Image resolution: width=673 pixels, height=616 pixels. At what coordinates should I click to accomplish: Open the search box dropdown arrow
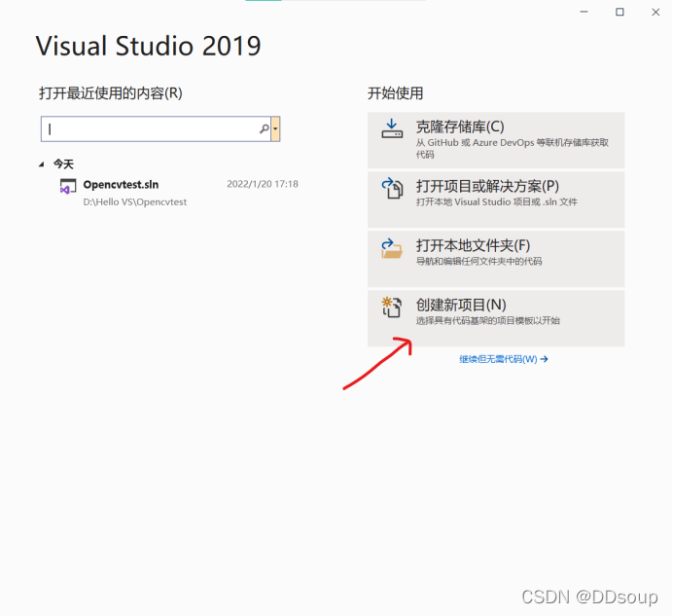[275, 128]
